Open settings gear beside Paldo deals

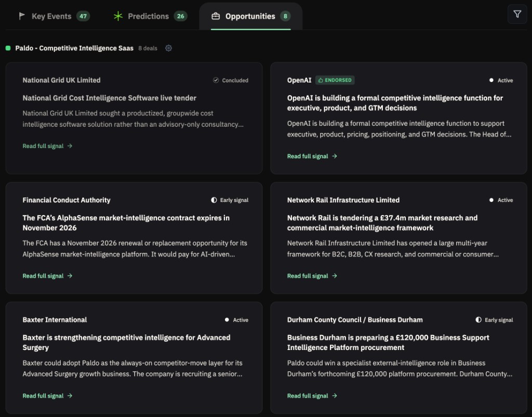pyautogui.click(x=168, y=48)
